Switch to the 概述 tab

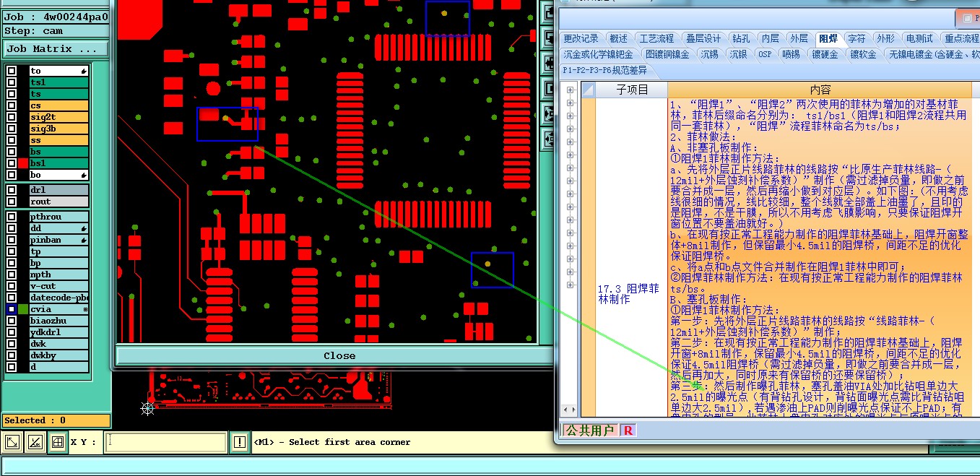[618, 38]
